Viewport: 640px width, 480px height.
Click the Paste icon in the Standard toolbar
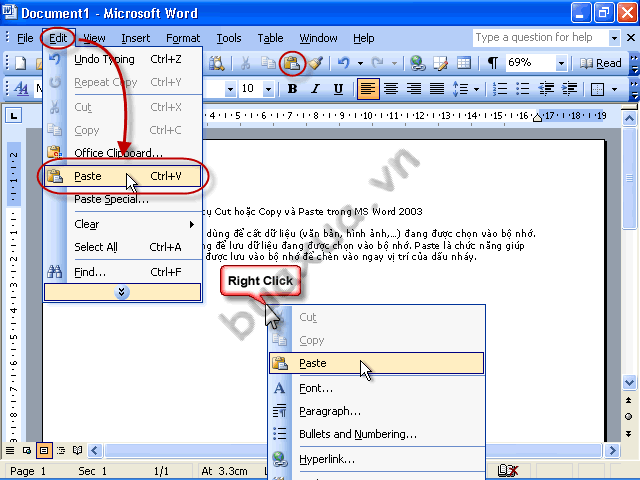292,63
